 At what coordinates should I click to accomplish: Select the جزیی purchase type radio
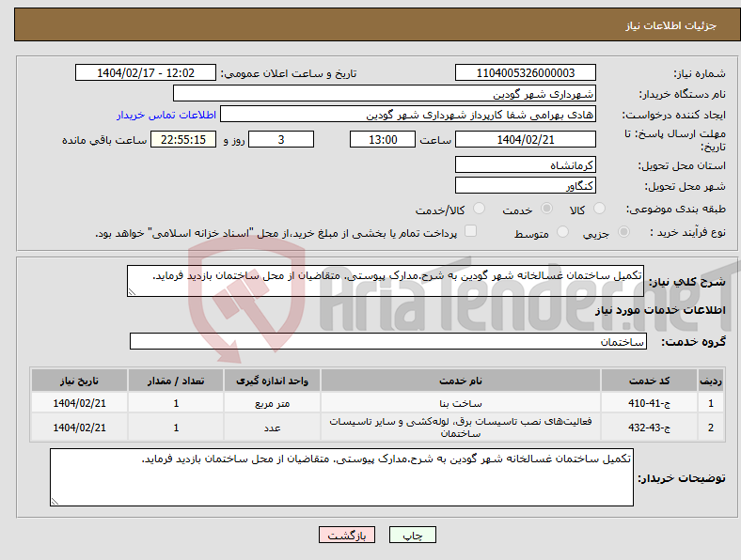(x=623, y=232)
